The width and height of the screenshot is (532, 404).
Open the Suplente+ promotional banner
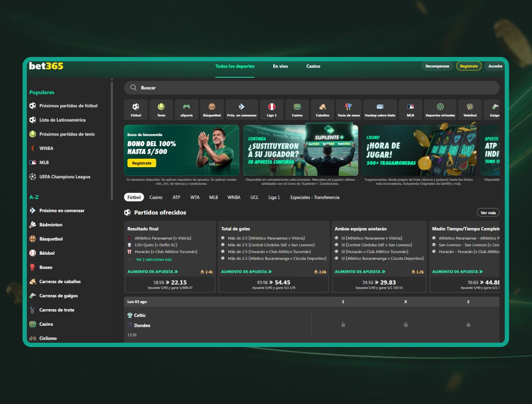tap(300, 150)
